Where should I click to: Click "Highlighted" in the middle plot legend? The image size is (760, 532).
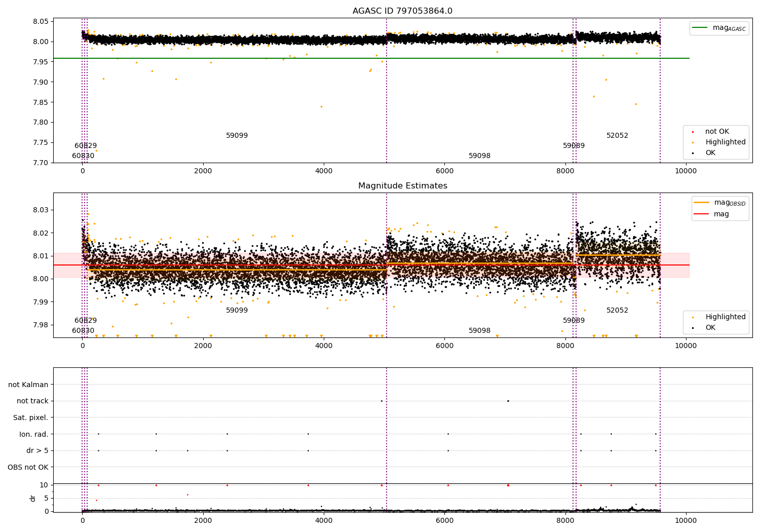pos(726,317)
